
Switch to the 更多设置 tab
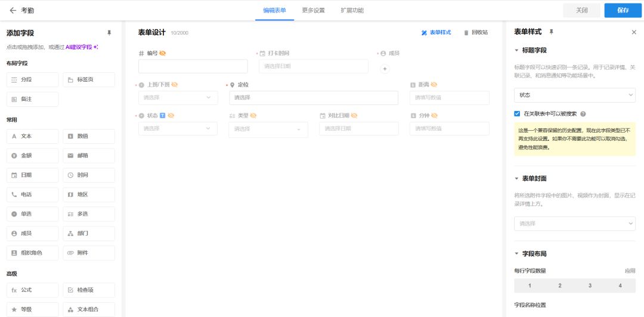click(313, 10)
